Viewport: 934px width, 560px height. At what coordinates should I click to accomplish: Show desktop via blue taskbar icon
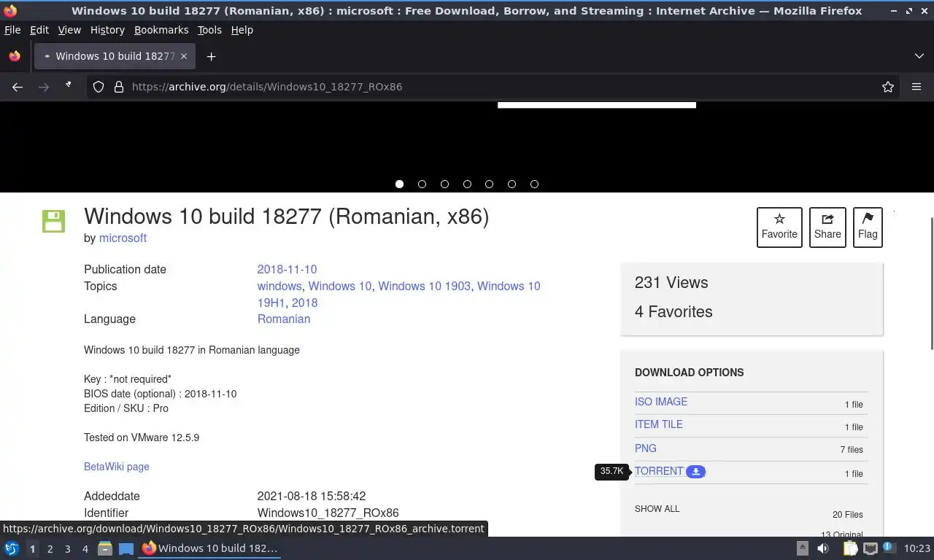126,548
